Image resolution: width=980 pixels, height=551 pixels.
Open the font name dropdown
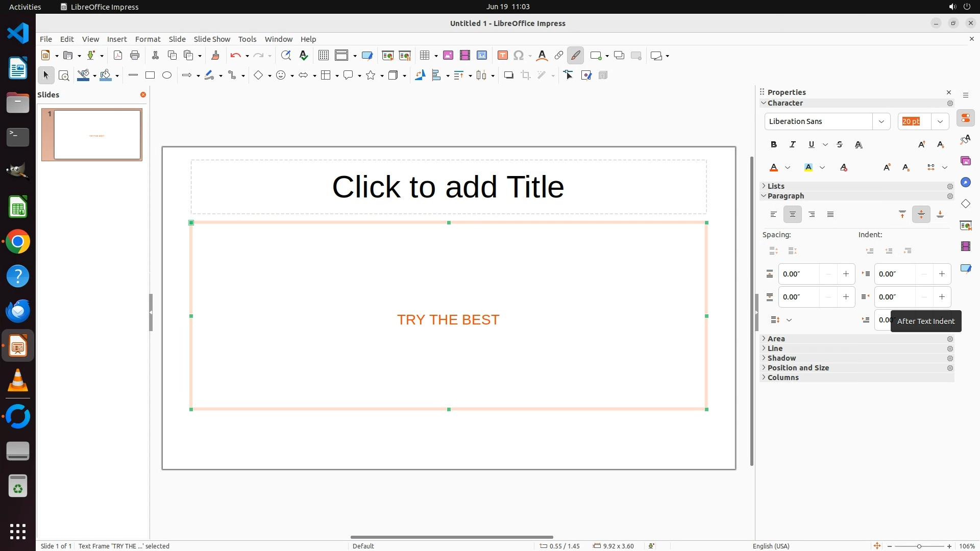pos(881,121)
